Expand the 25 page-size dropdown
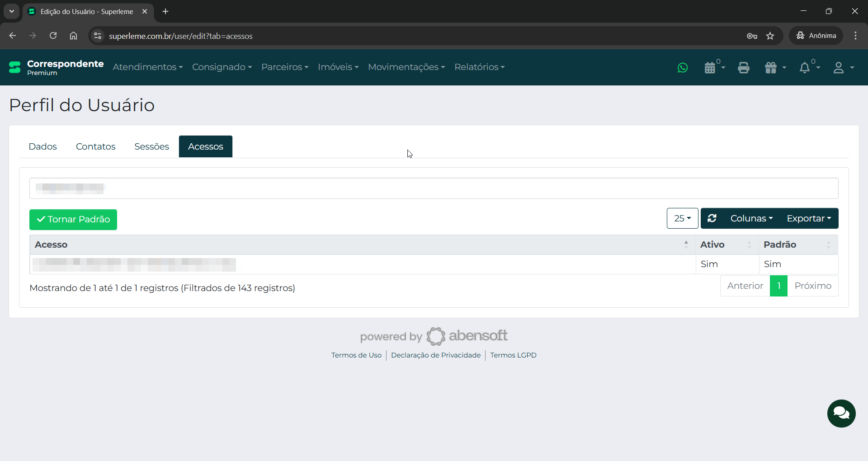Screen dimensions: 868x461 pyautogui.click(x=682, y=218)
